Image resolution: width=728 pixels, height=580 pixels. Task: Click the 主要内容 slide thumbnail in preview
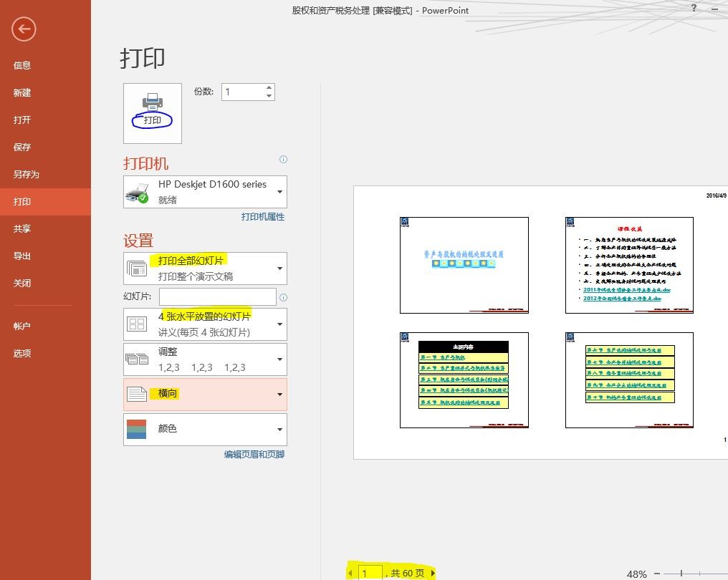[x=464, y=380]
